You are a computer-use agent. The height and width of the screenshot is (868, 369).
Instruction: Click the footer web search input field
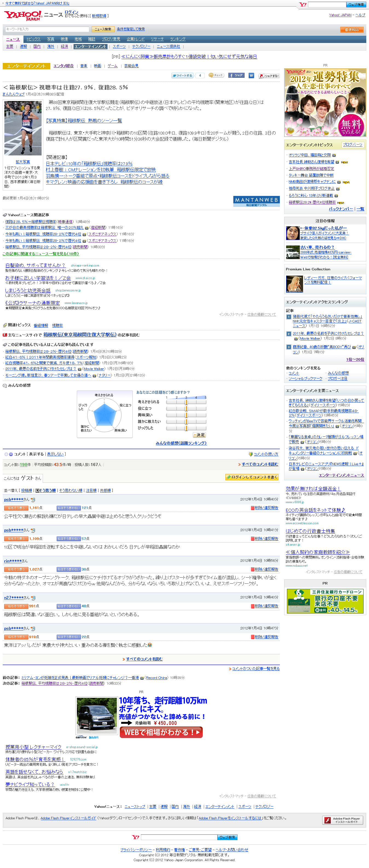(179, 837)
